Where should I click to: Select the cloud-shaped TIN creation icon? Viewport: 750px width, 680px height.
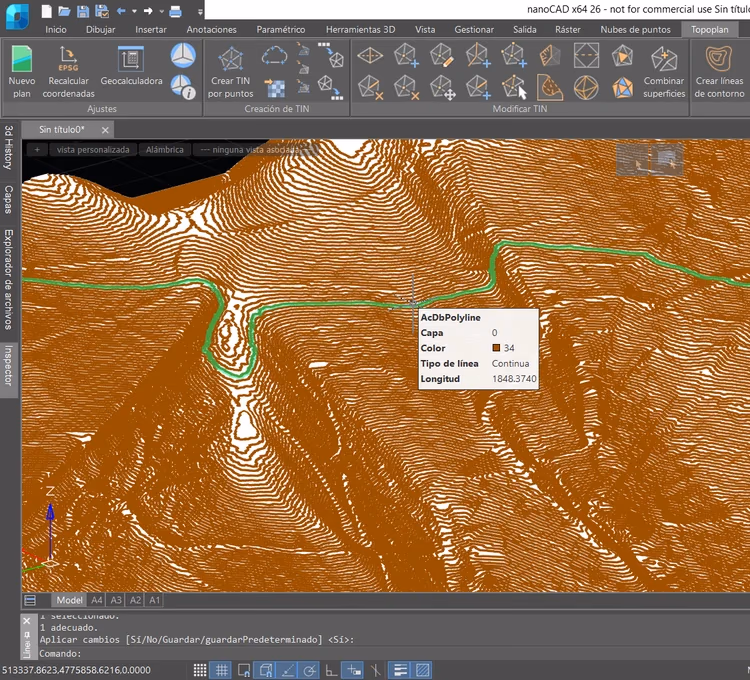point(275,56)
